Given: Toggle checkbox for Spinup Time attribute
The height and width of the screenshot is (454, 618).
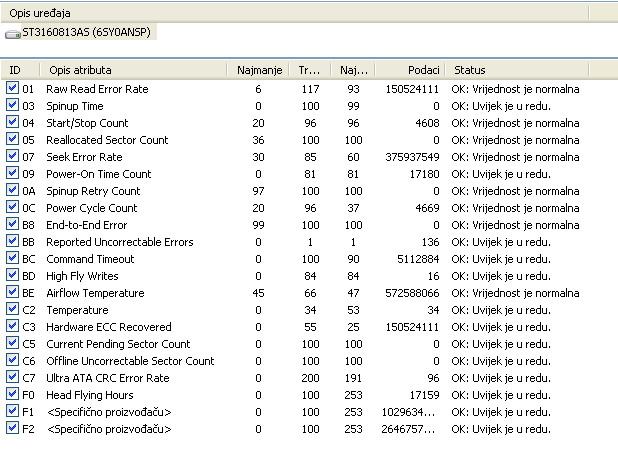Looking at the screenshot, I should pos(12,106).
